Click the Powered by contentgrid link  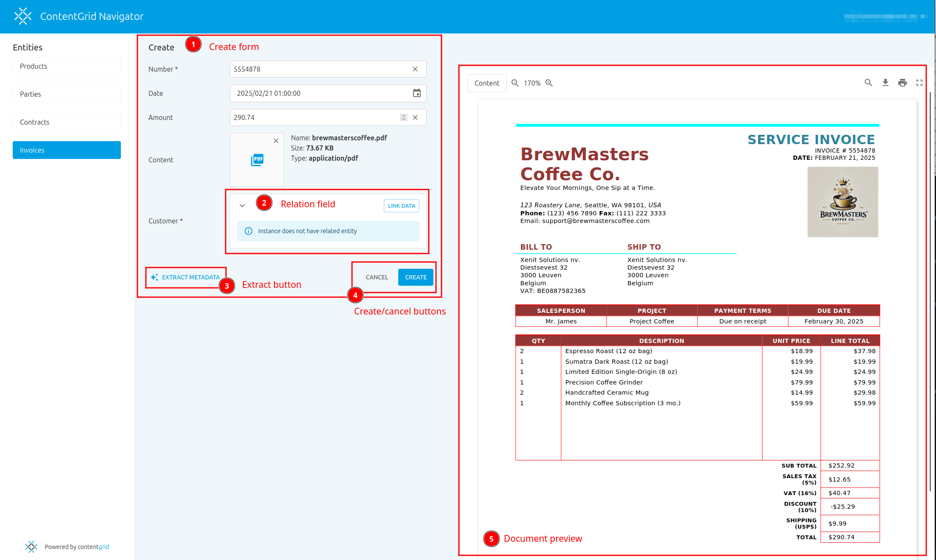tap(77, 547)
